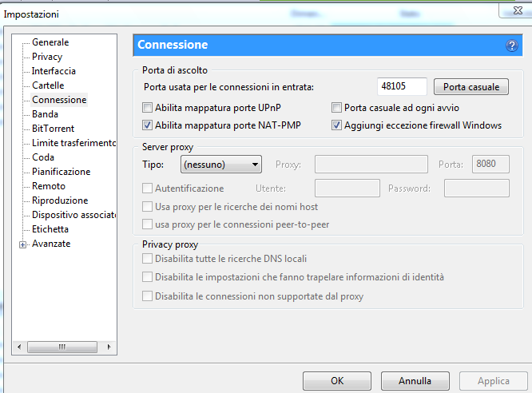Click the tree horizontal scrollbar thumb
The width and height of the screenshot is (532, 393).
pos(62,347)
